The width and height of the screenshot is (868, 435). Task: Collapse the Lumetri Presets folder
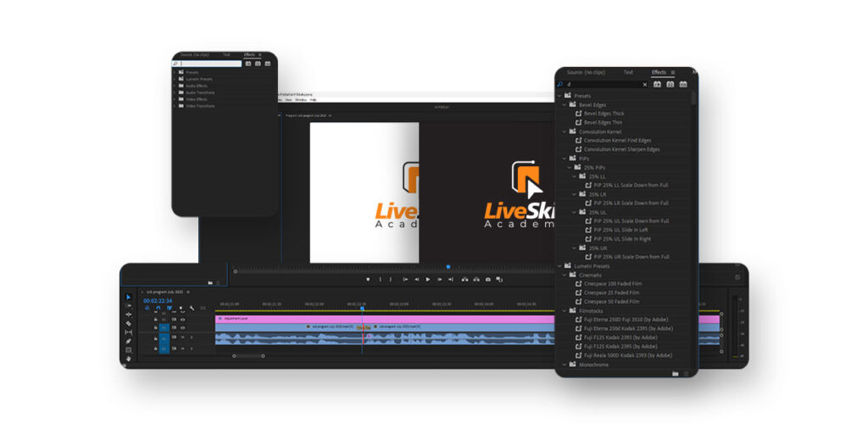(x=559, y=265)
